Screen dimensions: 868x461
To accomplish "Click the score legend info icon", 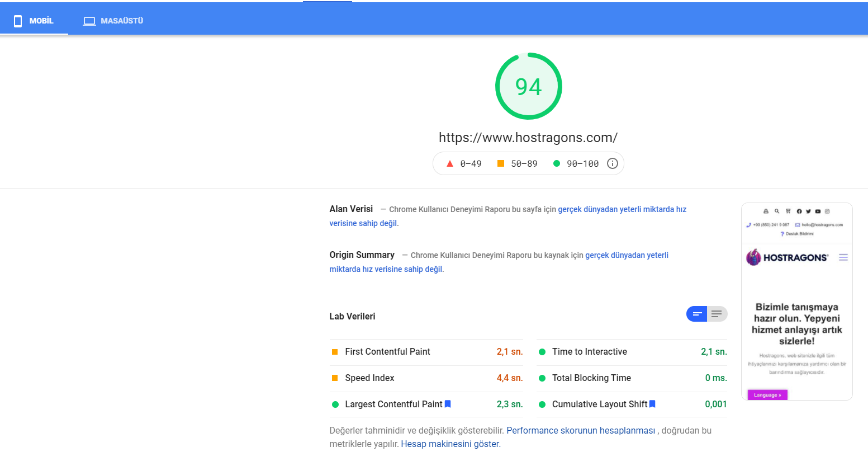I will (x=613, y=163).
